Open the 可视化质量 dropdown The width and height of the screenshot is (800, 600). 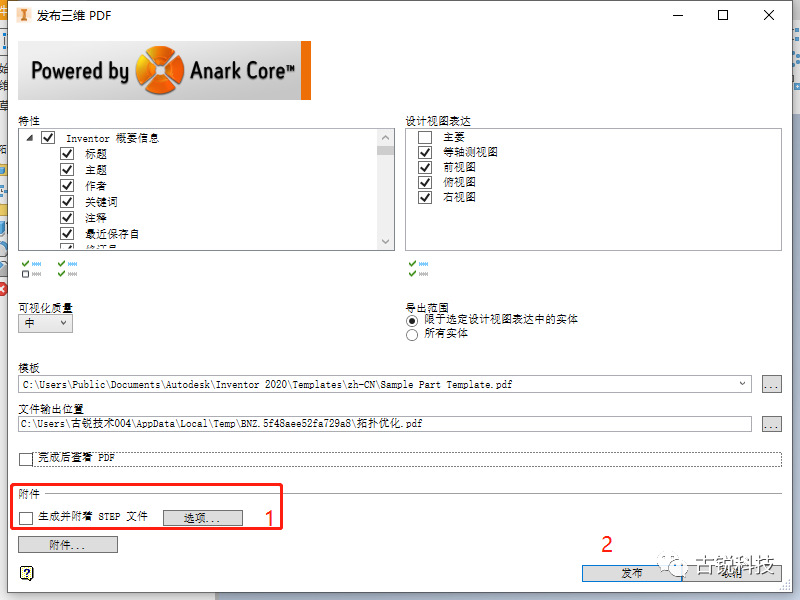click(x=45, y=323)
